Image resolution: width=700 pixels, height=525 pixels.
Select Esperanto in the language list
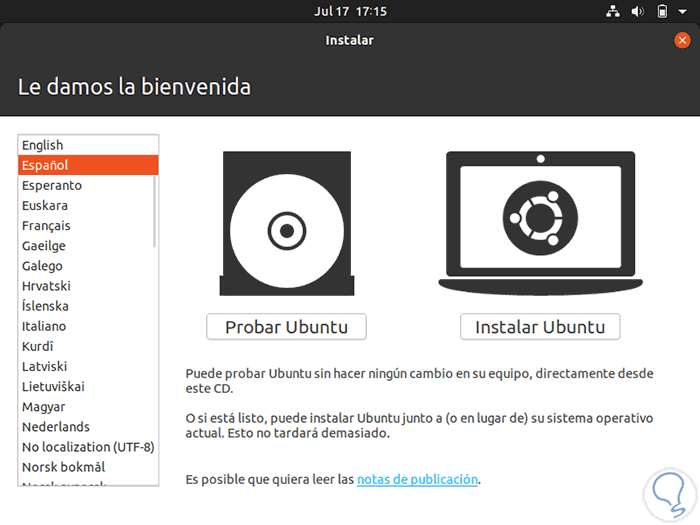tap(88, 185)
